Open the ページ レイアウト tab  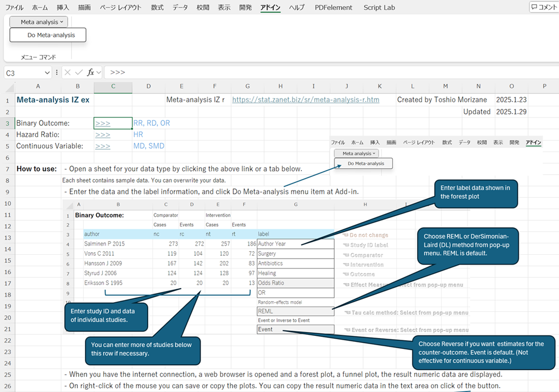pos(120,8)
